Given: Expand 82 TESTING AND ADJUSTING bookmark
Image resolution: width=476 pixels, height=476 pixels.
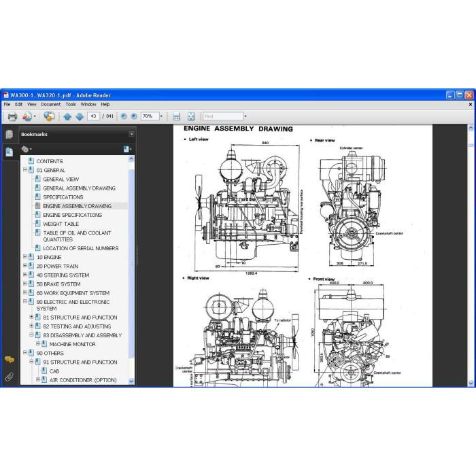Looking at the screenshot, I should click(31, 326).
